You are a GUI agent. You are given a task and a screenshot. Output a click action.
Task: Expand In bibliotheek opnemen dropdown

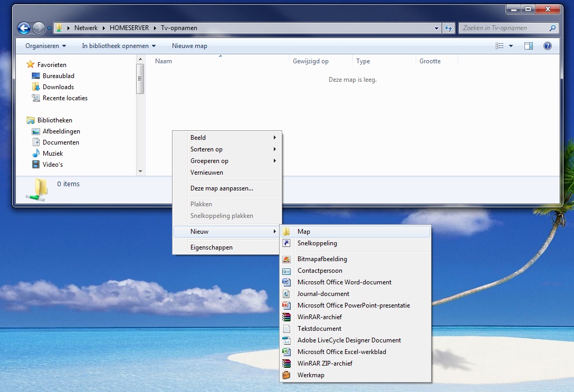pyautogui.click(x=118, y=46)
